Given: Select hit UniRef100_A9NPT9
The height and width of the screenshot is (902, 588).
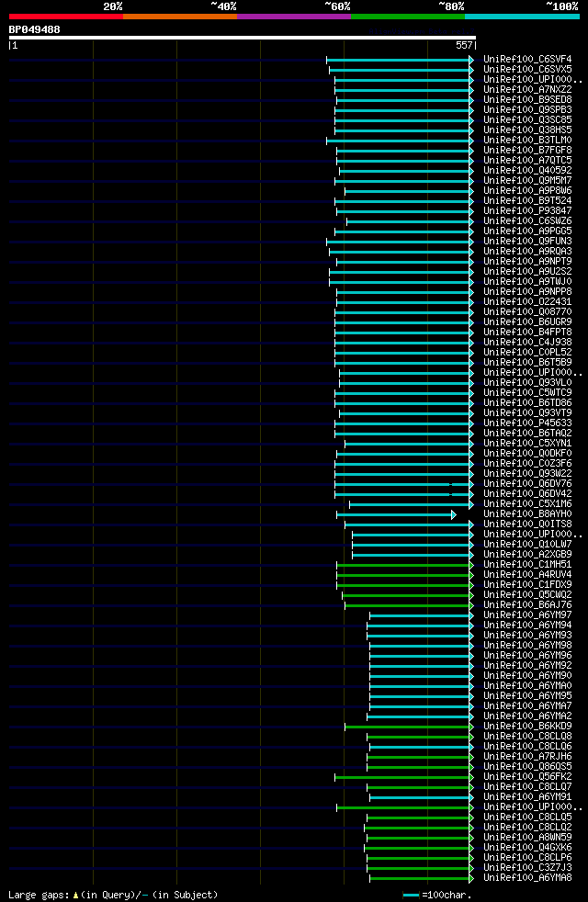Looking at the screenshot, I should [x=527, y=262].
